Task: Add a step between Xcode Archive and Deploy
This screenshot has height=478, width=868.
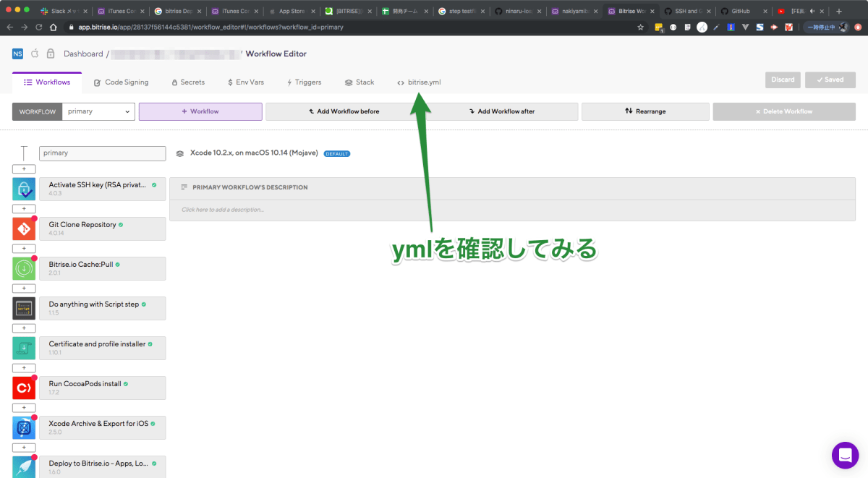Action: click(24, 447)
